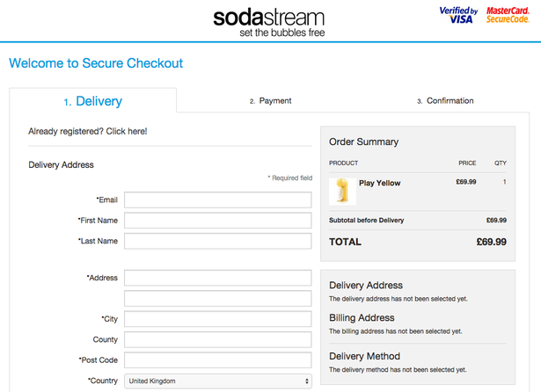
Task: Click the SodaStream logo
Action: pos(269,21)
